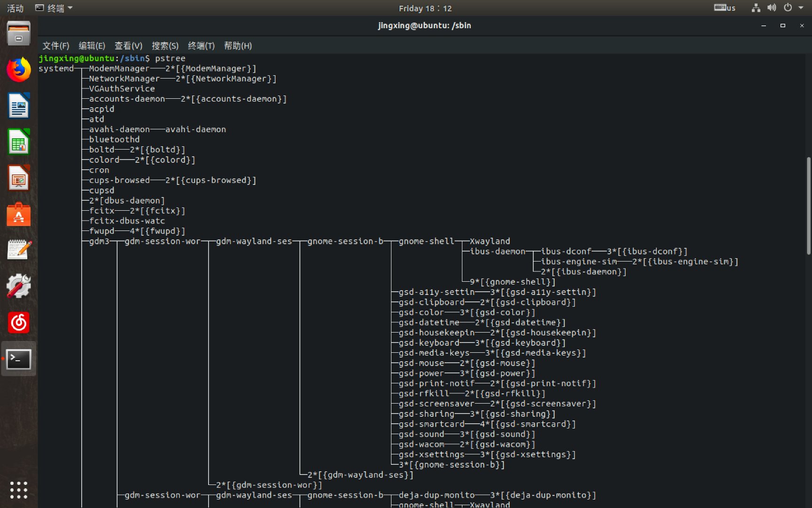Open the text editor dock icon

(19, 250)
